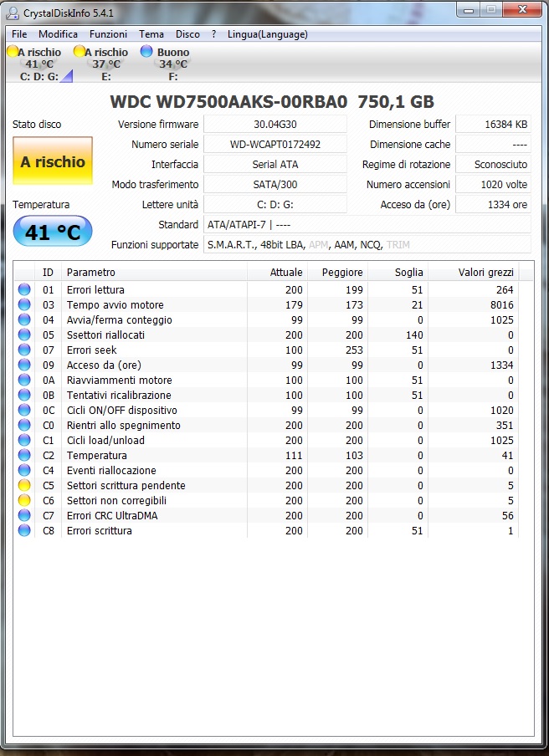Screen dimensions: 549x756
Task: Select the status circle for Errori lettura
Action: click(24, 289)
